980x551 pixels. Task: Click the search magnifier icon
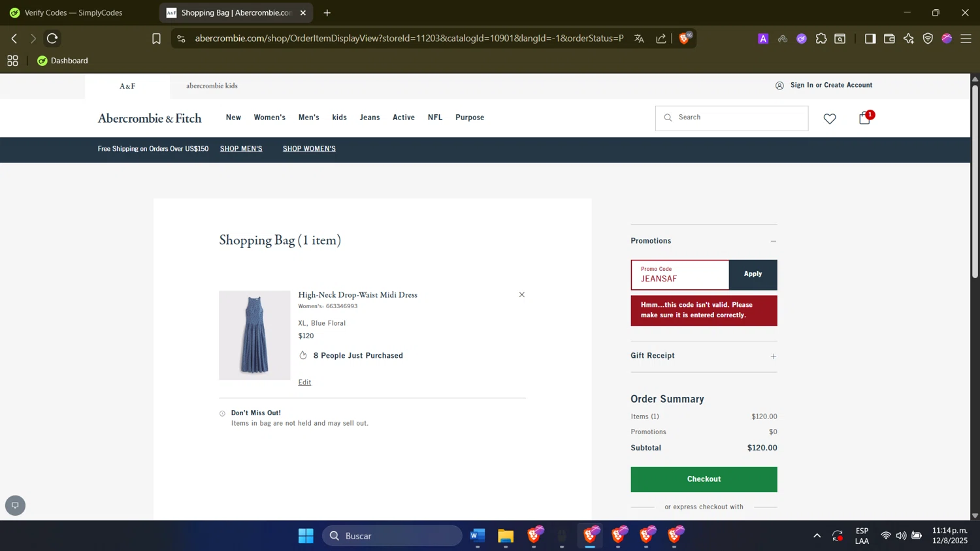pos(668,118)
